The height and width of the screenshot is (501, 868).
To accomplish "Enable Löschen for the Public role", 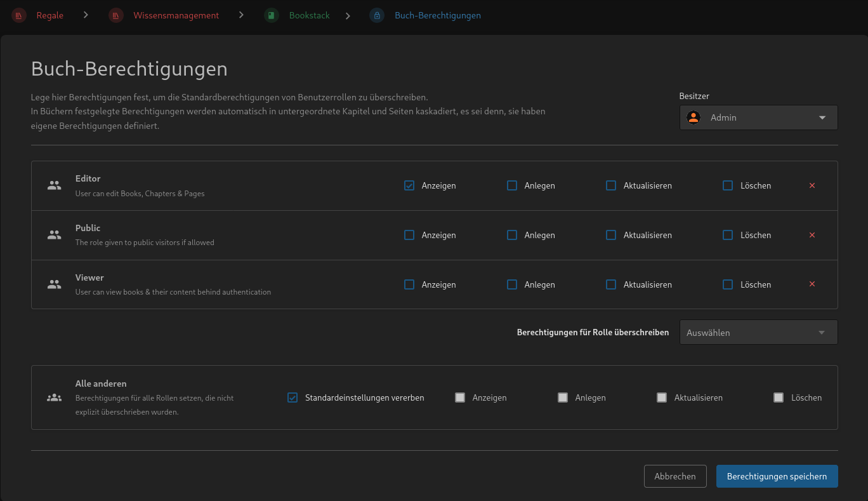I will click(728, 235).
